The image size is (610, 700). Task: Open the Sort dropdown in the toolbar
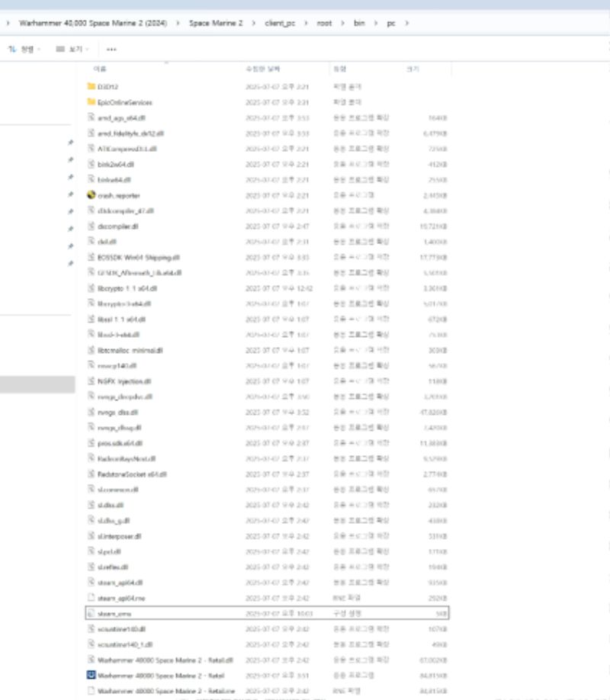click(24, 49)
